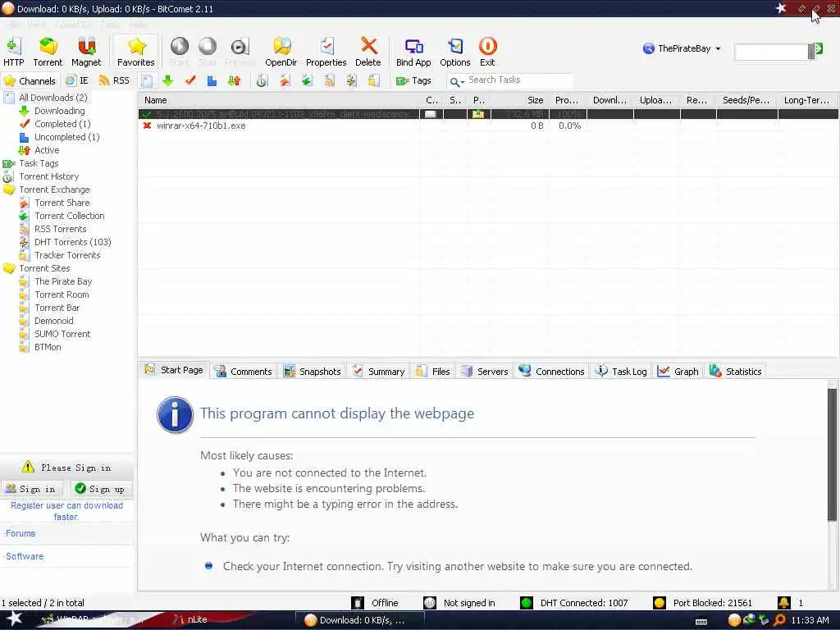Open Task Tags in sidebar
The height and width of the screenshot is (630, 840).
[39, 163]
